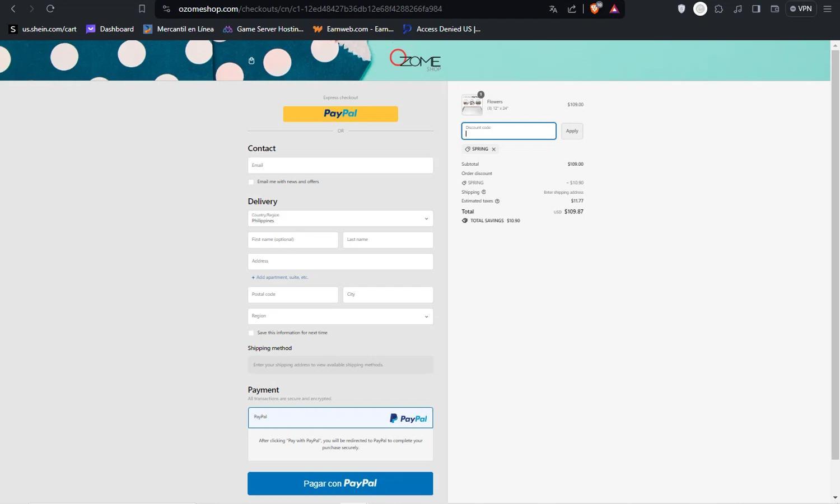Add apartment, suite, etc. link
Screen dimensions: 840x504
tap(280, 278)
